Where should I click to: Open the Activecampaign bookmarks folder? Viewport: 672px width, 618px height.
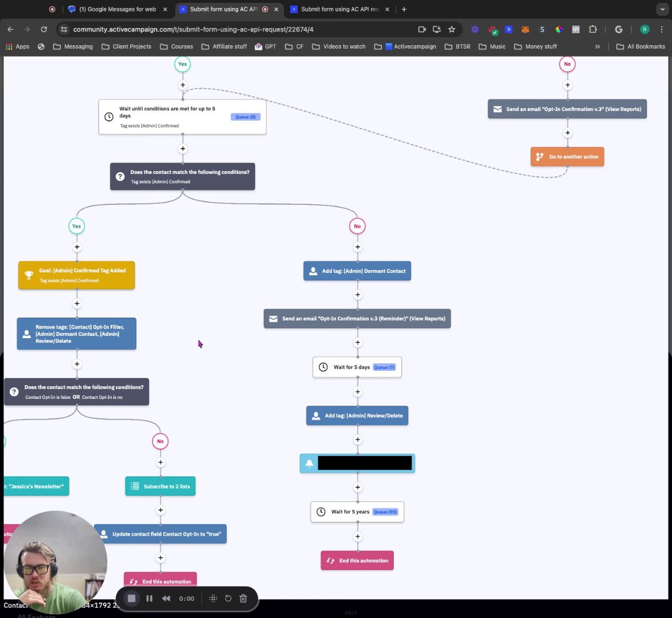point(405,46)
